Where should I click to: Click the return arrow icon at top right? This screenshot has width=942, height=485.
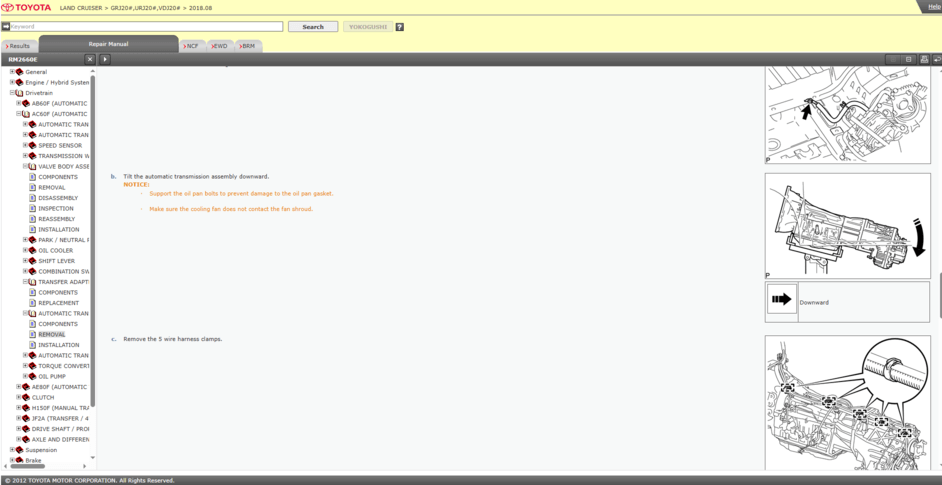pyautogui.click(x=937, y=60)
